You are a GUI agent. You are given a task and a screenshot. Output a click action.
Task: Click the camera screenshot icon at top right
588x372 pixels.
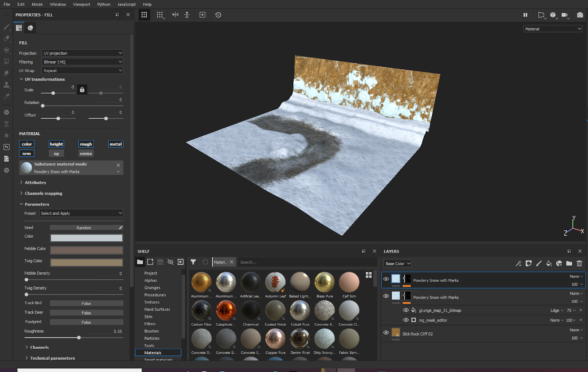click(580, 15)
